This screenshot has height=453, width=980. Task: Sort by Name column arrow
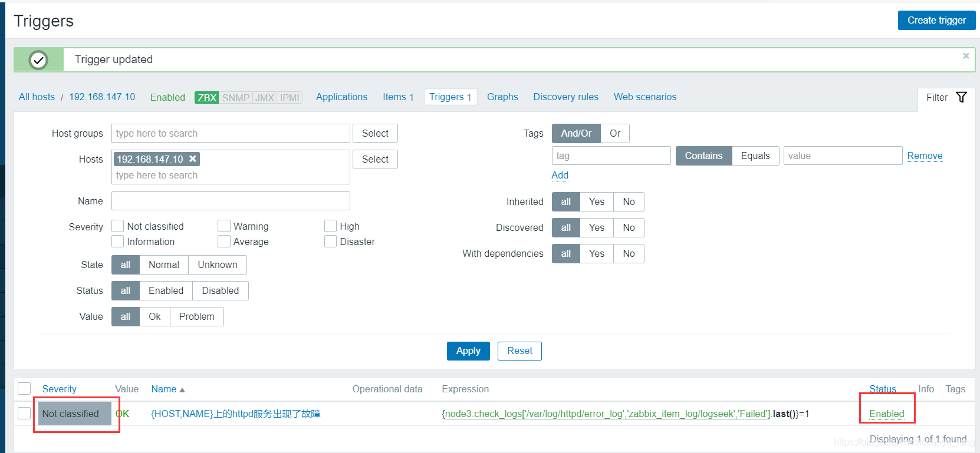coord(182,390)
